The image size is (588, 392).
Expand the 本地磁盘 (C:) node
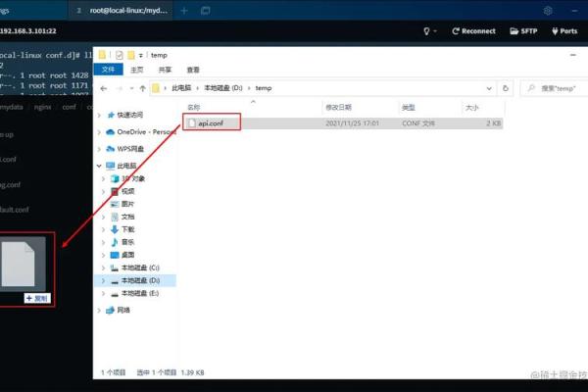104,268
